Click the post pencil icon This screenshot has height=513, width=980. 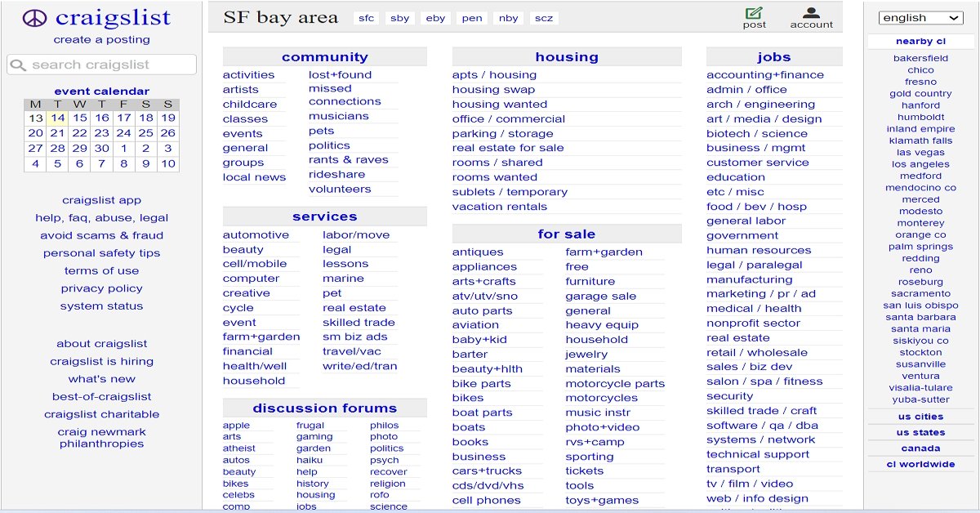[754, 12]
